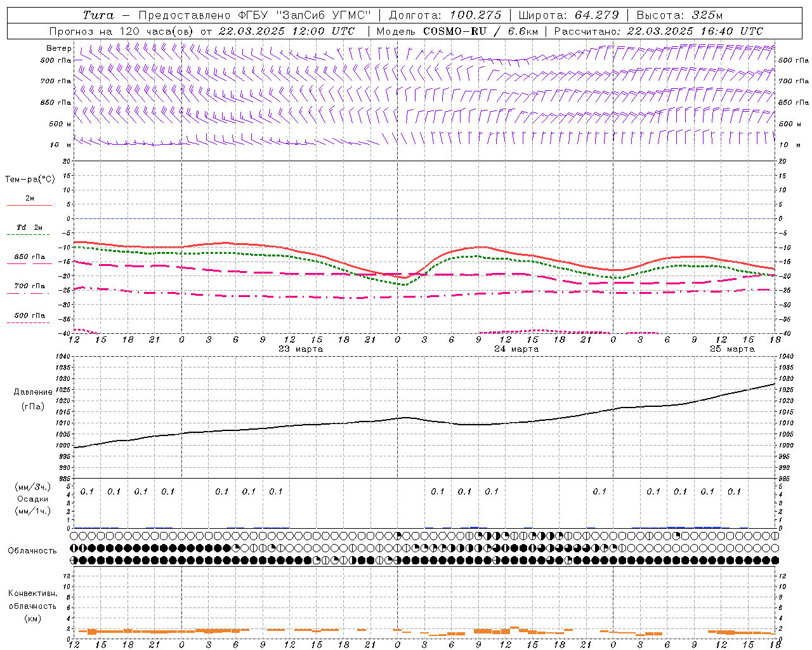This screenshot has width=812, height=650.
Task: Click the "500 м" wind level on left axis
Action: tap(60, 124)
